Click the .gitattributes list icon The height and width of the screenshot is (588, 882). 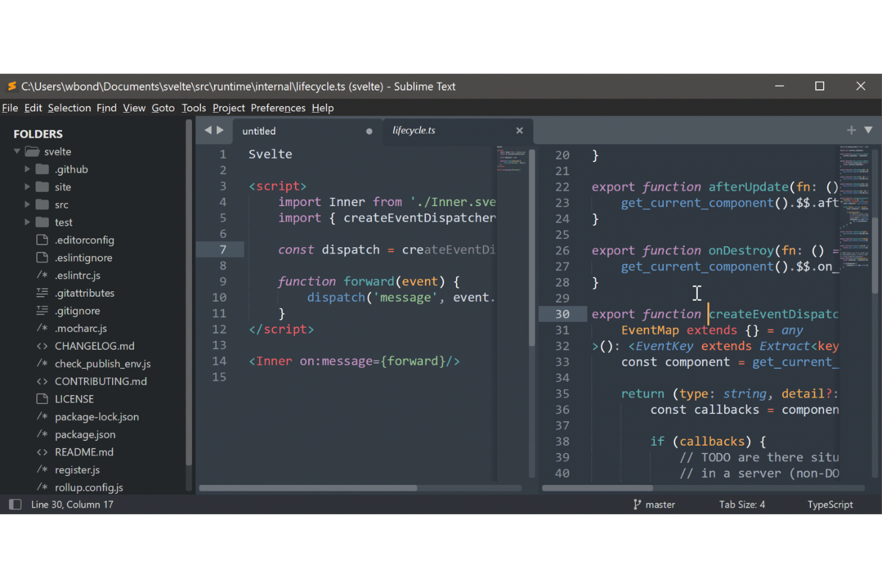pyautogui.click(x=42, y=293)
